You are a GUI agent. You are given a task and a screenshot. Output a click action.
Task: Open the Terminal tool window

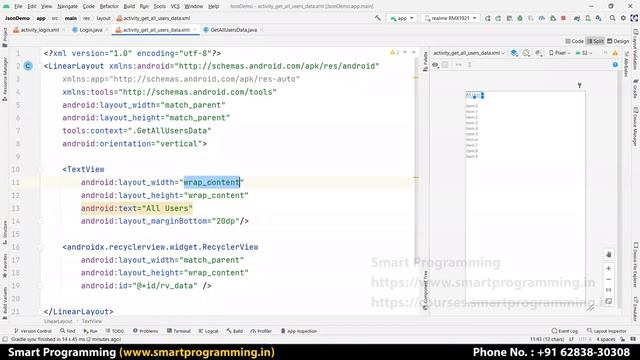[x=179, y=331]
